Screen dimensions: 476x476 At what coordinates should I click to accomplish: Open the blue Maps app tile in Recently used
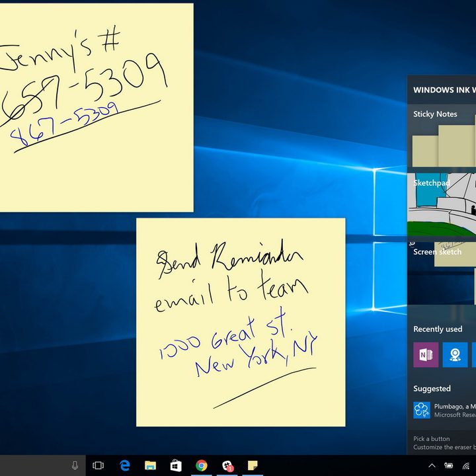pyautogui.click(x=455, y=355)
